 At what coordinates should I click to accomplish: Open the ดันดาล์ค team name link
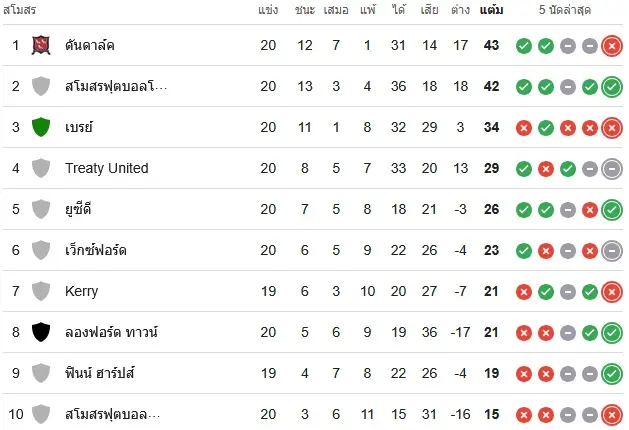pos(90,45)
